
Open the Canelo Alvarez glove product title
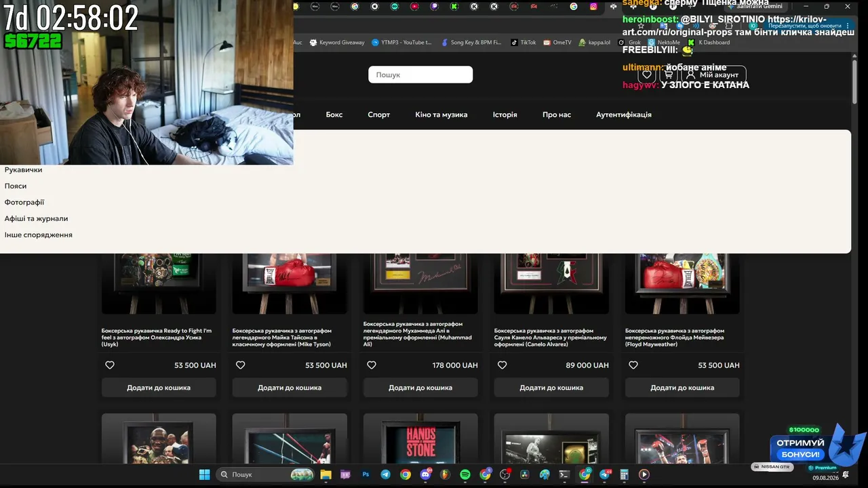[551, 338]
